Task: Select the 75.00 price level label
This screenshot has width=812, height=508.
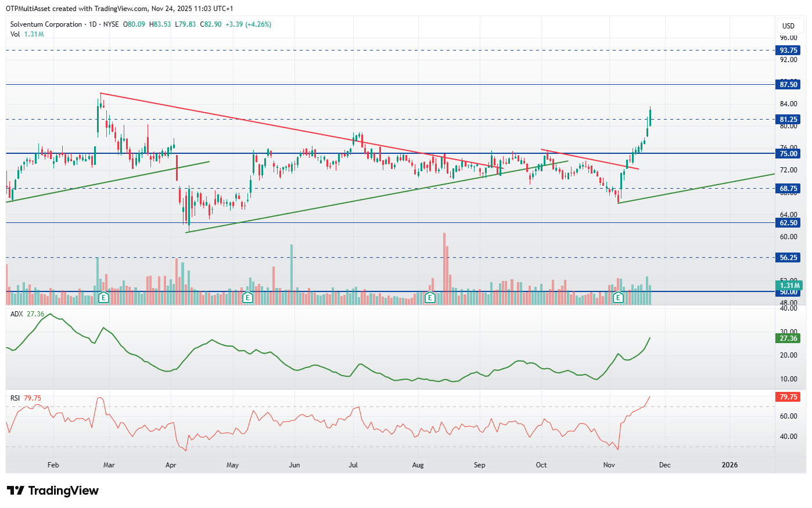Action: click(788, 154)
